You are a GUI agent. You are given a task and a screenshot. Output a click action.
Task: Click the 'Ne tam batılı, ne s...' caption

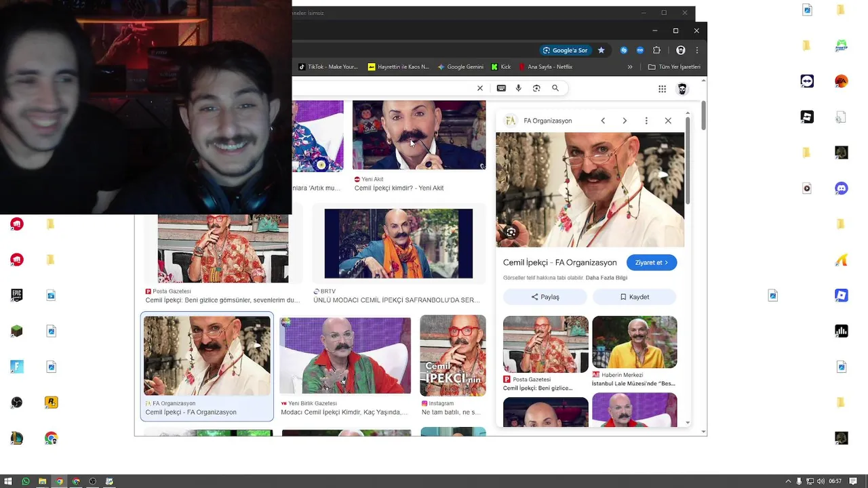click(451, 412)
